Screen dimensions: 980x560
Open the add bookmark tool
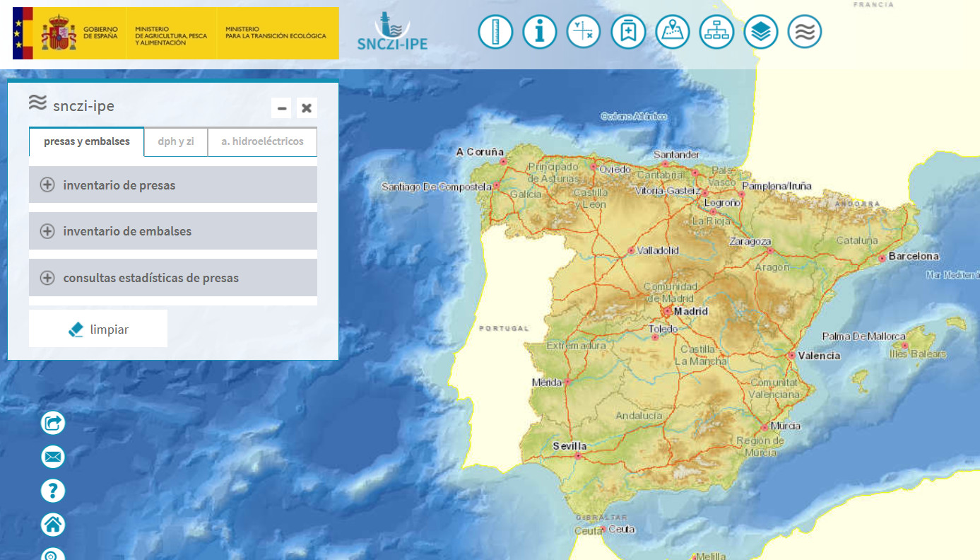pyautogui.click(x=628, y=32)
